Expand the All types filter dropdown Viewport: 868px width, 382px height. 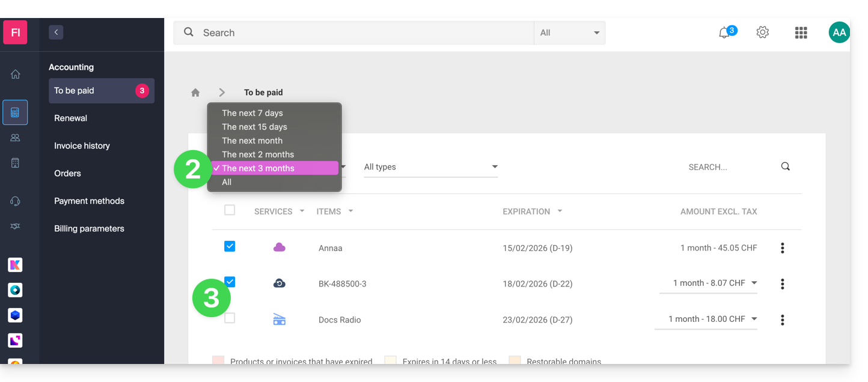pos(430,167)
